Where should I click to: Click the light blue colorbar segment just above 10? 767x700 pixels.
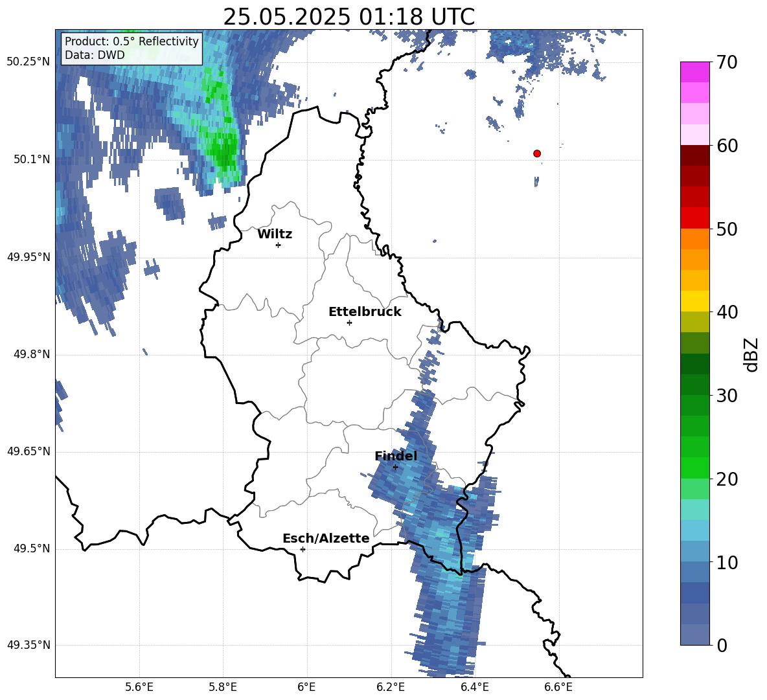pos(694,551)
